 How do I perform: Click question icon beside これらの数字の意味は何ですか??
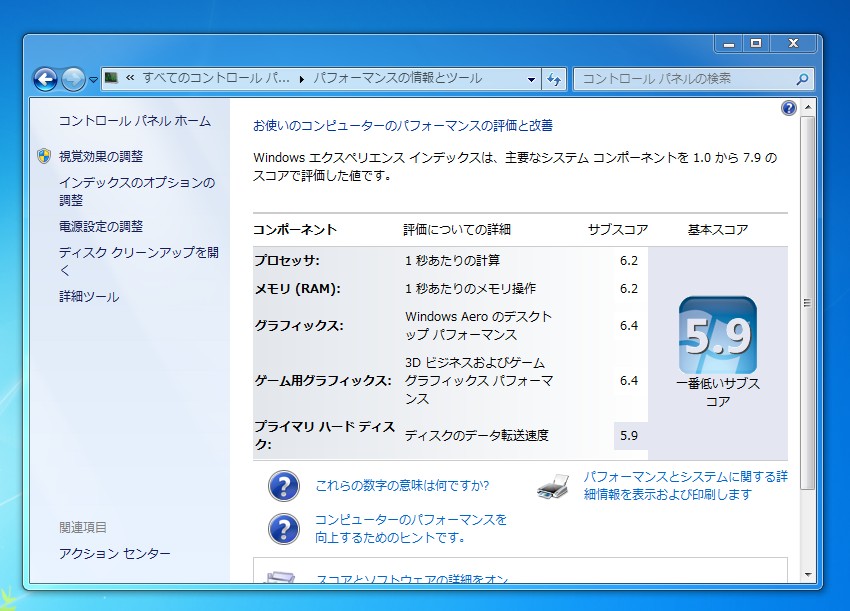click(284, 486)
